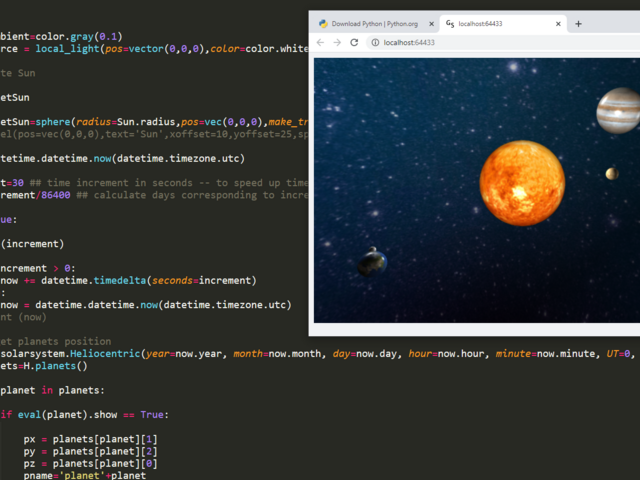640x480 pixels.
Task: Click the Earth planet in the scene
Action: pos(372,262)
